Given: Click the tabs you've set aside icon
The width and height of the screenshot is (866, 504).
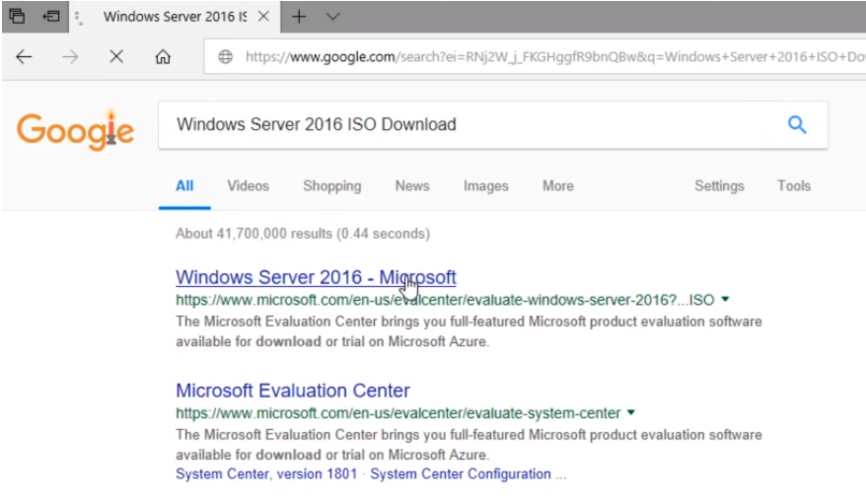Looking at the screenshot, I should pos(17,16).
